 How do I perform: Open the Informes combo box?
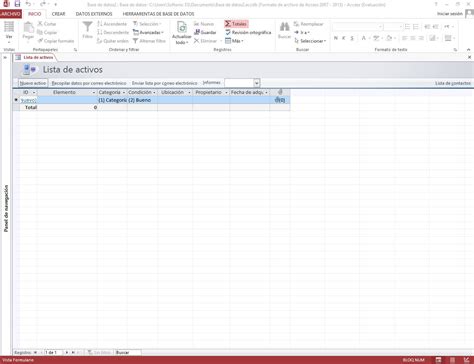click(x=242, y=83)
